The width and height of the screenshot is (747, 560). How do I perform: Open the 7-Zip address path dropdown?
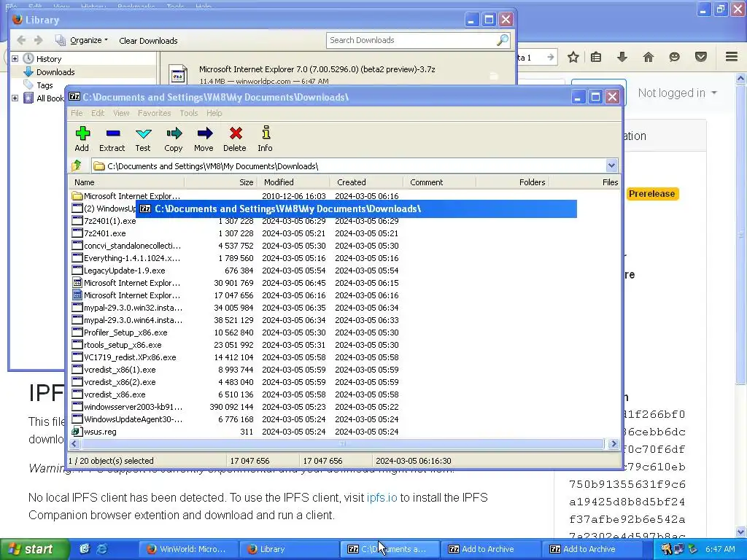(x=611, y=166)
